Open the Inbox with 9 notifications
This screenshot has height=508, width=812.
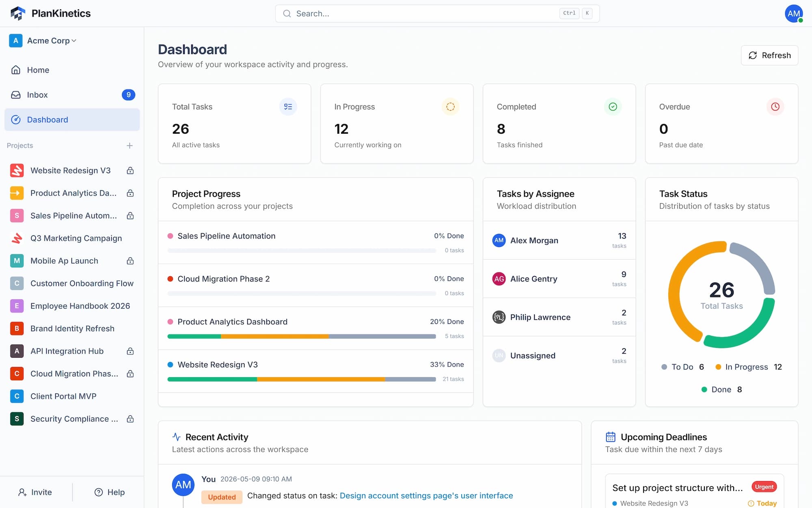pos(72,95)
